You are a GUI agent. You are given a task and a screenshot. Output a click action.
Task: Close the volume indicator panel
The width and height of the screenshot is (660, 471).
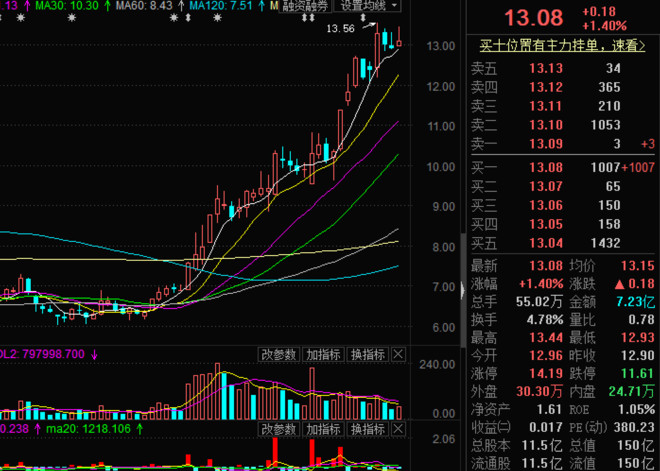(398, 355)
